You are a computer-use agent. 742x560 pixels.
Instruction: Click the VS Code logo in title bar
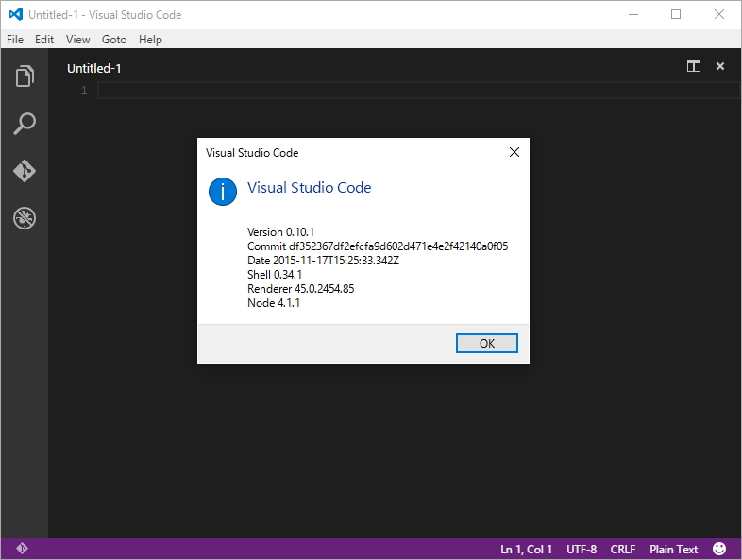16,15
